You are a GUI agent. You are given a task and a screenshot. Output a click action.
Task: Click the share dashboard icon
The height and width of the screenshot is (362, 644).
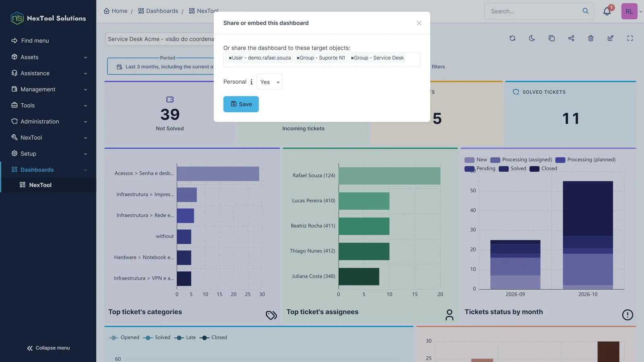(x=571, y=38)
